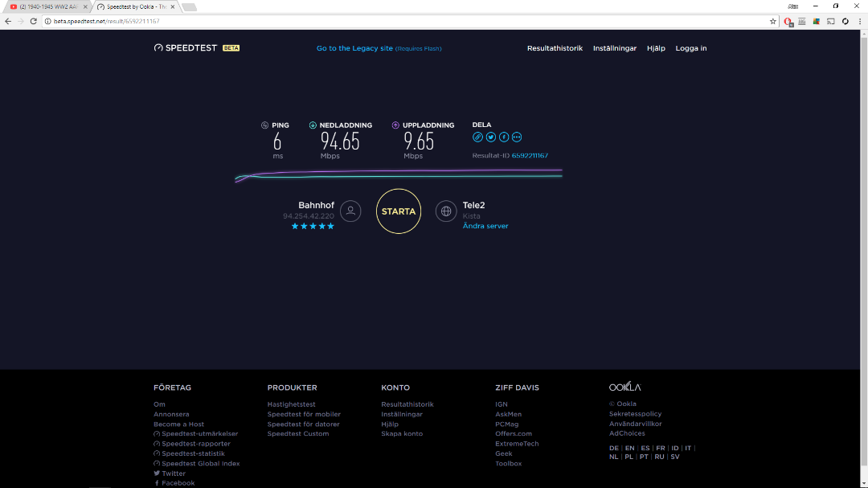868x488 pixels.
Task: Go back in browser history
Action: [8, 21]
